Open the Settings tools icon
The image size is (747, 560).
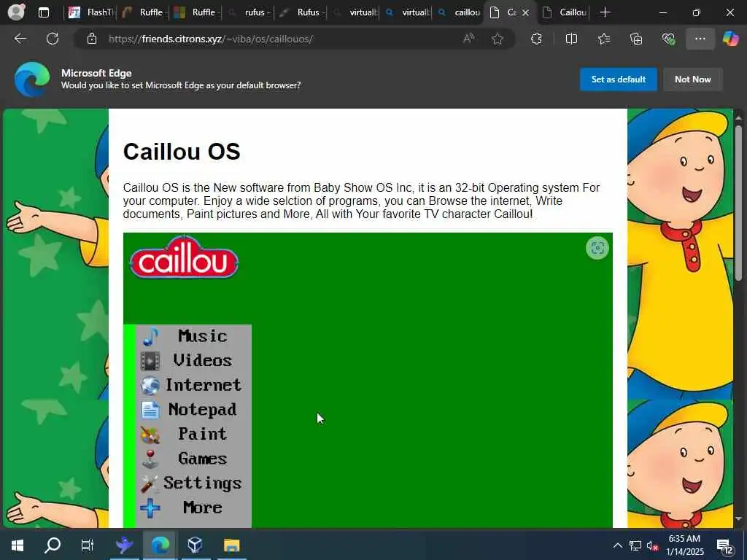tap(150, 484)
